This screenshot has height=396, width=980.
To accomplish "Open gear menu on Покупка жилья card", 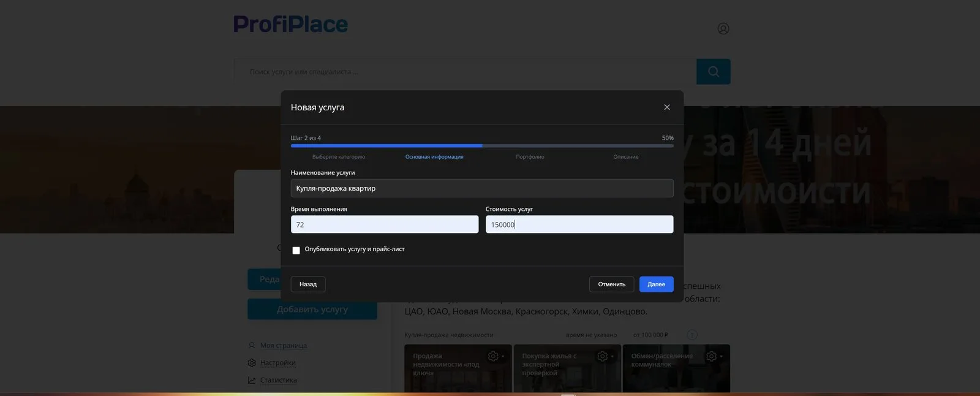I will coord(605,356).
